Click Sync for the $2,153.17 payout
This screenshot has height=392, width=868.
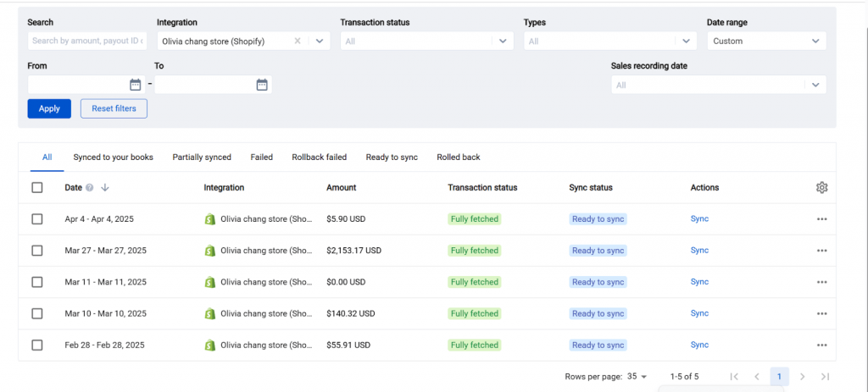click(699, 251)
